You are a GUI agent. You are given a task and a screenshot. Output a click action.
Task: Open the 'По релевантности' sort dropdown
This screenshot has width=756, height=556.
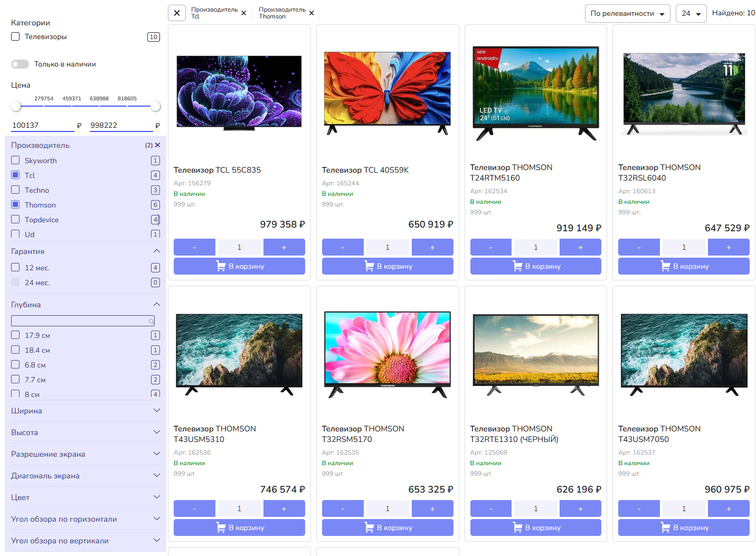point(627,13)
